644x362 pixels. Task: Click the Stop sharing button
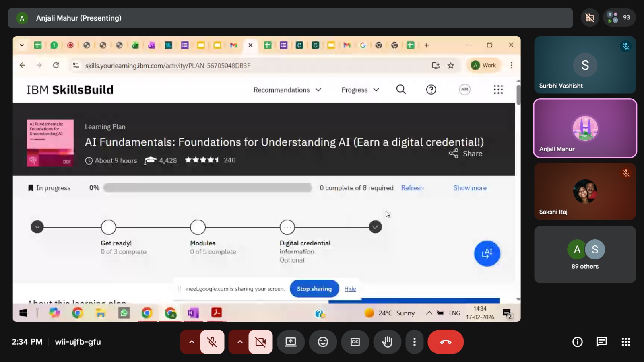[314, 289]
